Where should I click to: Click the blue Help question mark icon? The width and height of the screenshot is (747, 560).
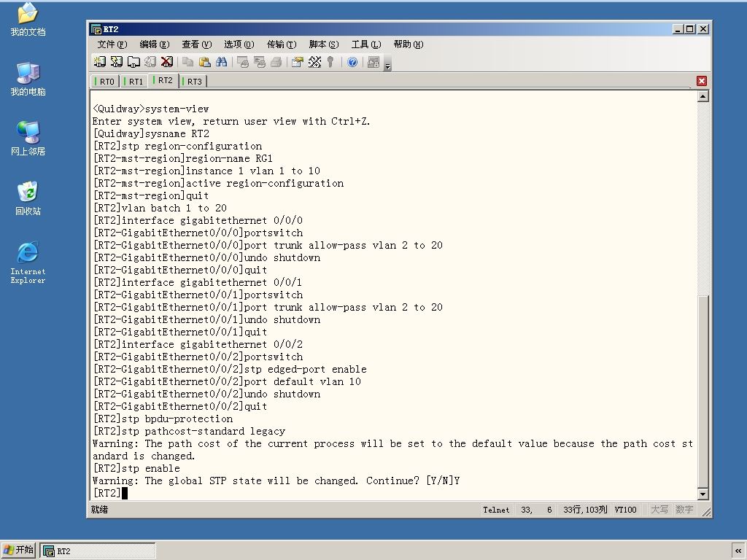(352, 62)
